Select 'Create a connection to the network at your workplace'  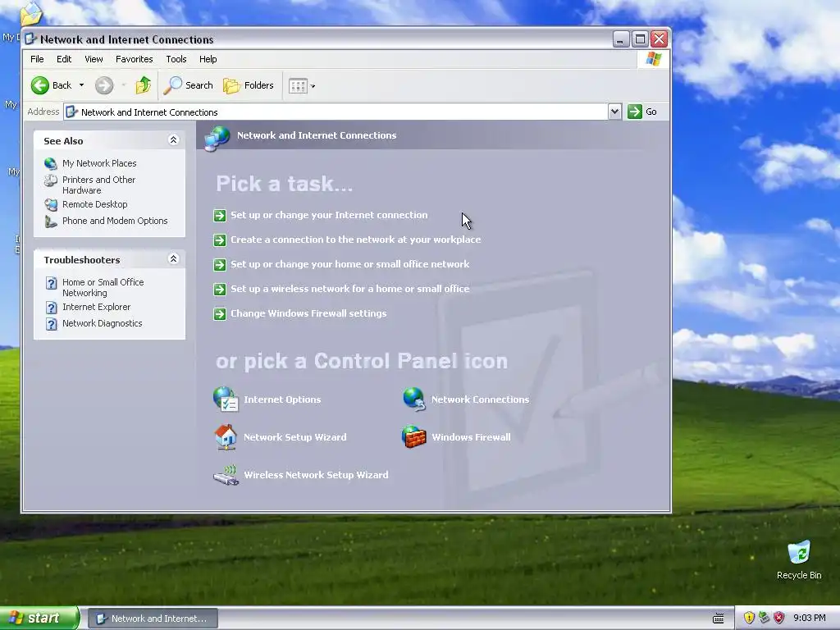tap(356, 240)
